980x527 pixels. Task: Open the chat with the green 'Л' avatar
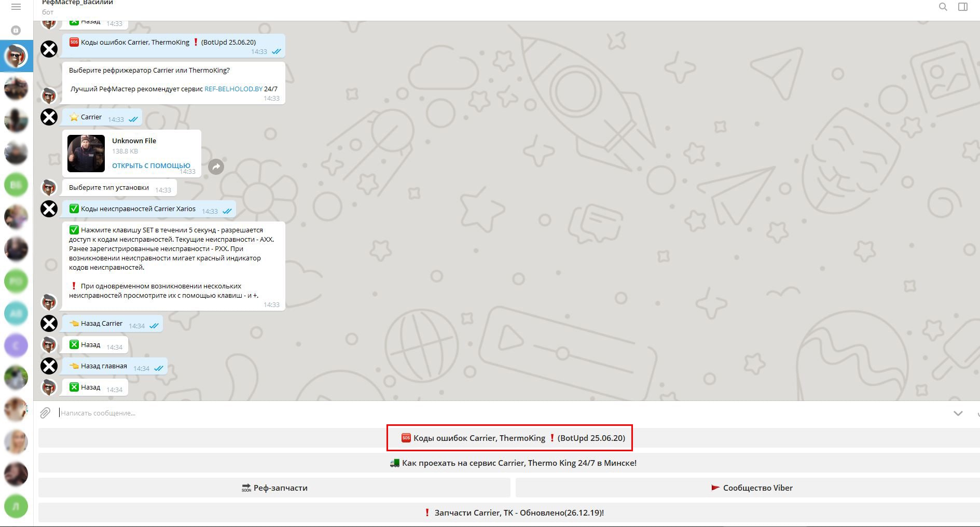[16, 506]
